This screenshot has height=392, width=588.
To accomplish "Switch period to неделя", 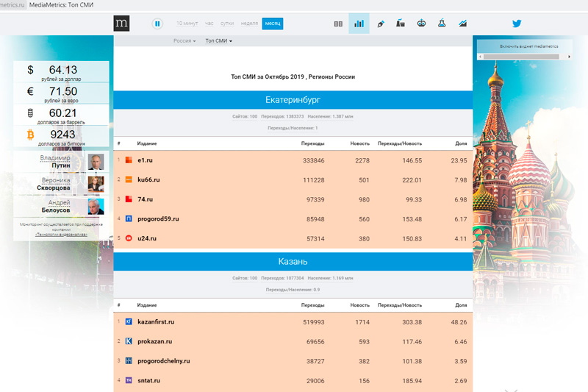I will click(249, 24).
